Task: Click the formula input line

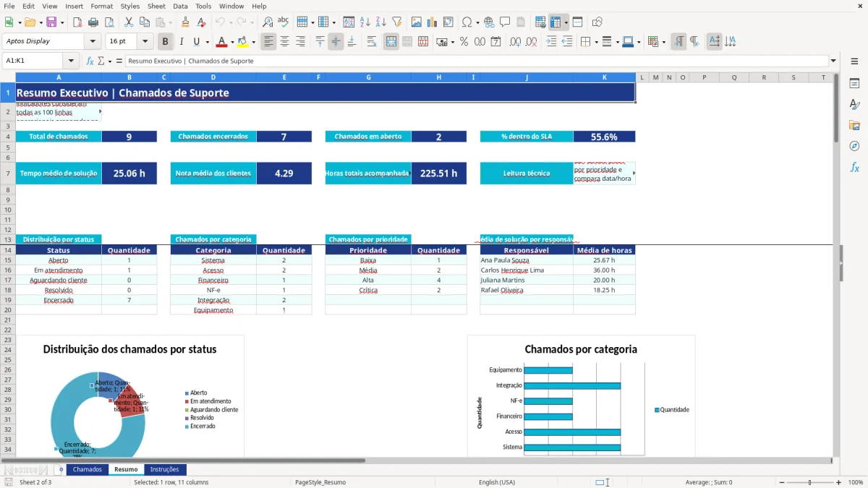Action: (x=476, y=61)
